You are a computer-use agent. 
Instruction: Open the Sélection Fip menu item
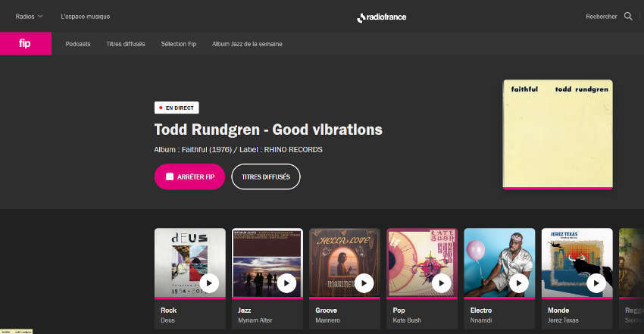pyautogui.click(x=179, y=44)
